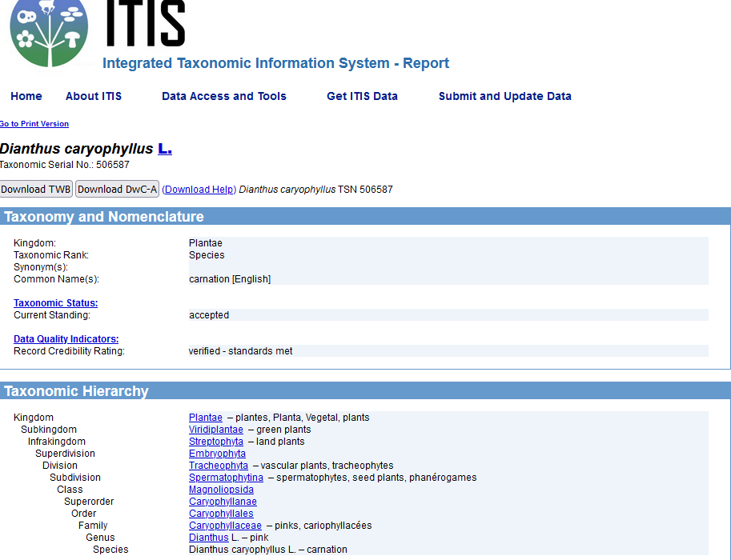Open the Home menu item
This screenshot has width=731, height=560.
26,96
